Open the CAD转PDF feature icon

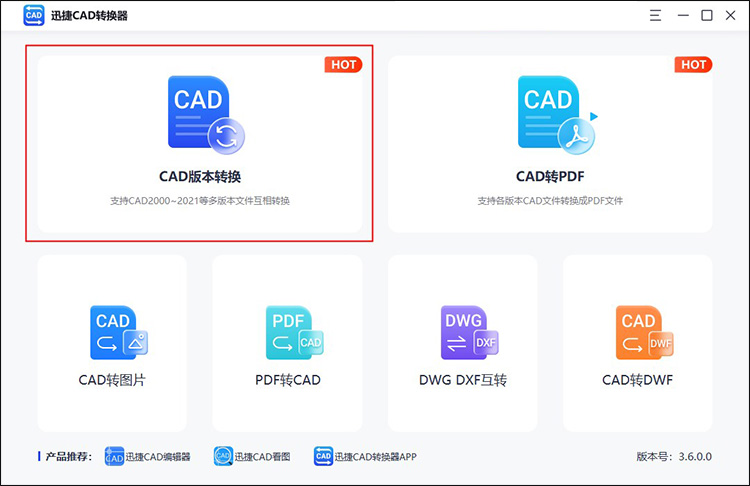coord(557,115)
